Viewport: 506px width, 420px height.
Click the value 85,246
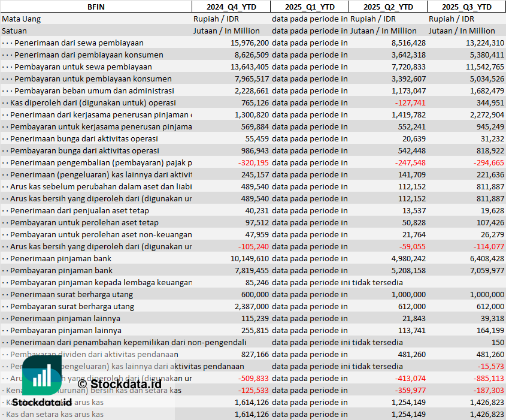coord(257,282)
